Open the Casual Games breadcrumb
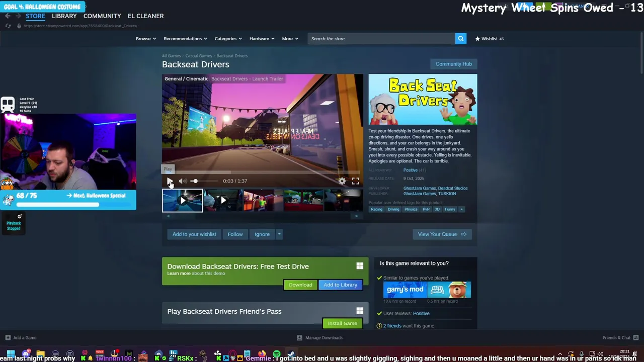Viewport: 644px width, 362px height. [x=198, y=56]
